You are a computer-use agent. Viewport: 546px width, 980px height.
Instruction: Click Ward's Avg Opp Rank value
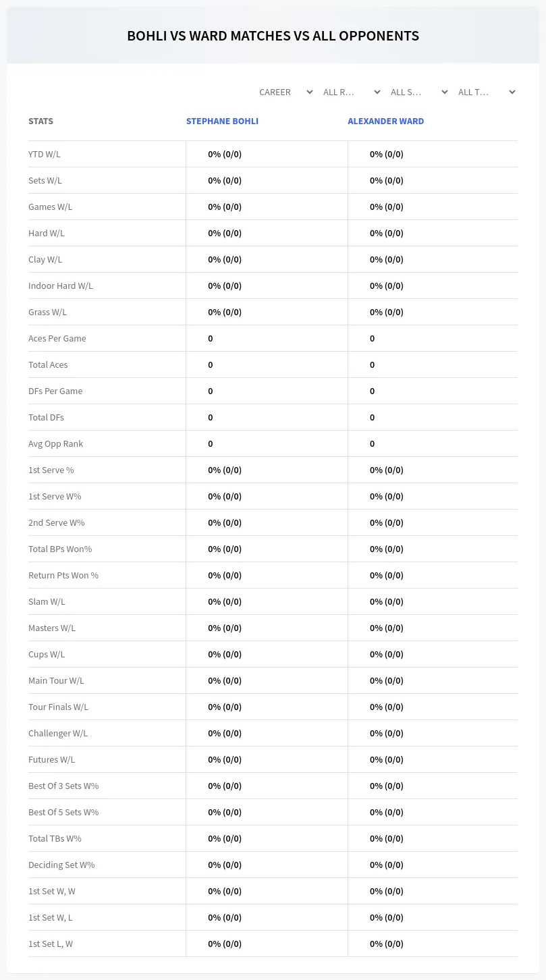coord(372,443)
